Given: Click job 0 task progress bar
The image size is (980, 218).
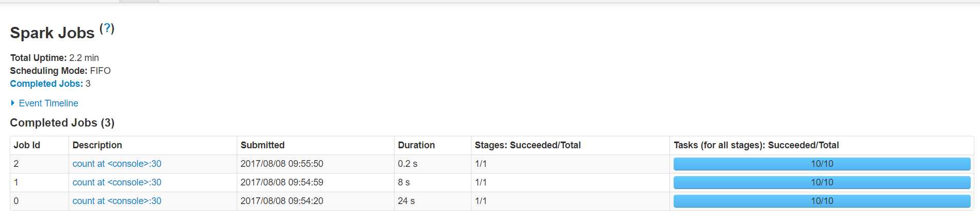Looking at the screenshot, I should click(822, 201).
